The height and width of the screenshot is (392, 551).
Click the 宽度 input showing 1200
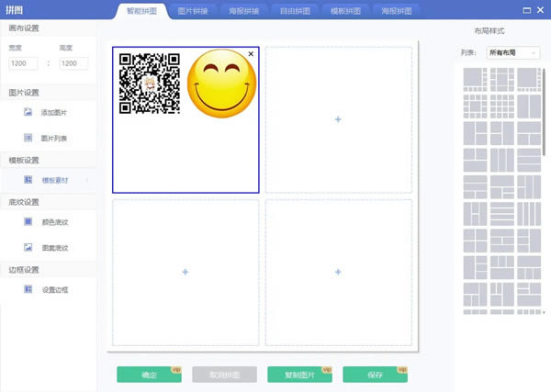point(23,63)
